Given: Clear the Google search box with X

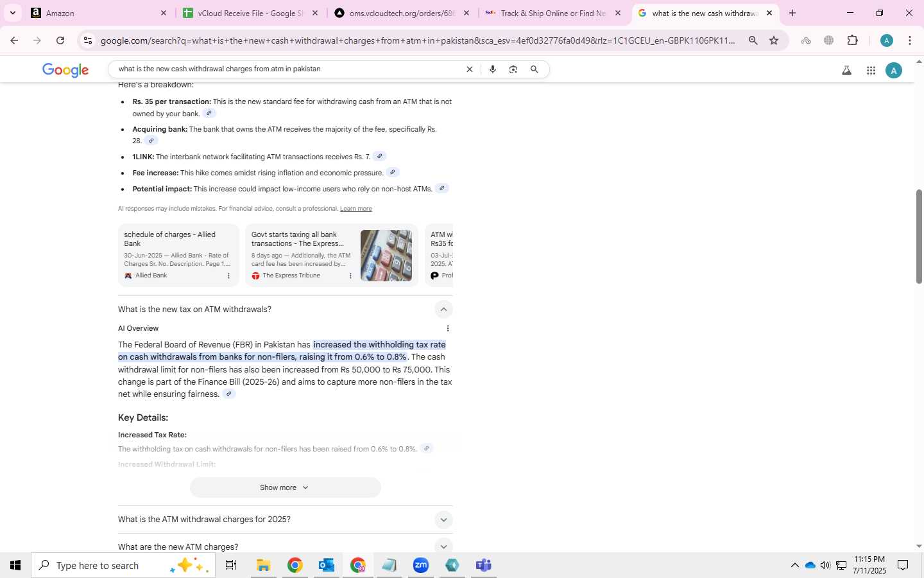Looking at the screenshot, I should tap(469, 69).
